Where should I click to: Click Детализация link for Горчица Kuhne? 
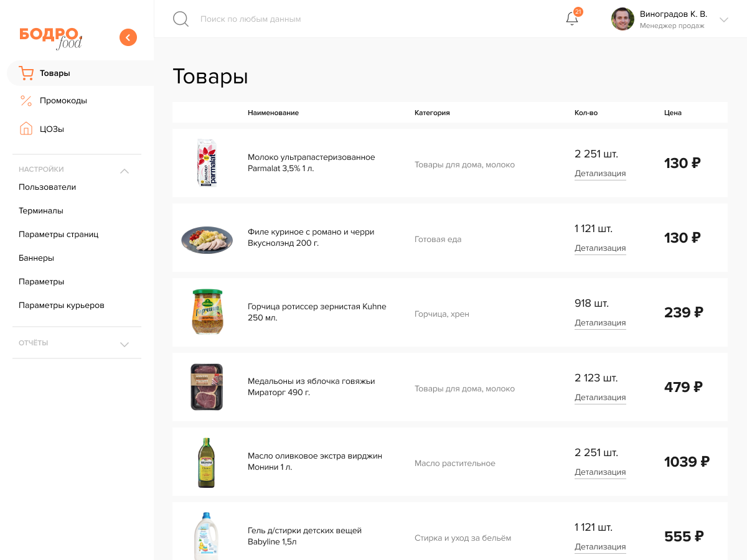[600, 323]
